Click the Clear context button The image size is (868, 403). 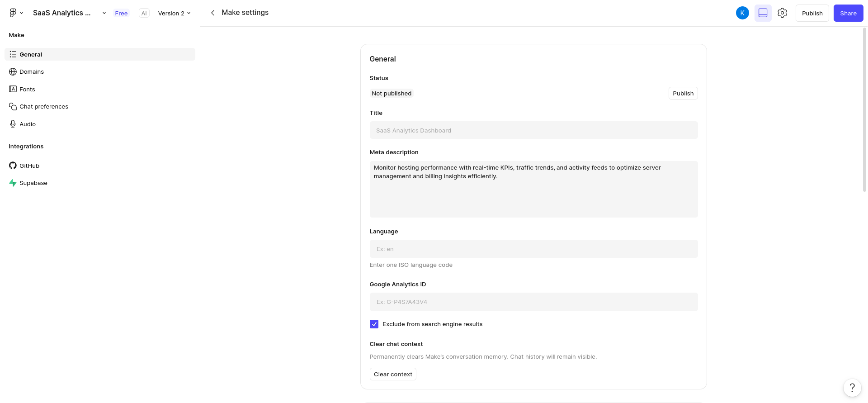393,374
